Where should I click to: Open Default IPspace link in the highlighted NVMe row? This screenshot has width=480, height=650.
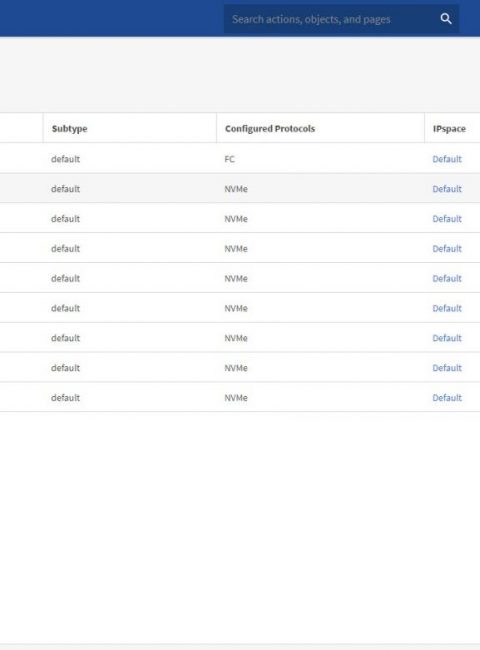click(447, 189)
